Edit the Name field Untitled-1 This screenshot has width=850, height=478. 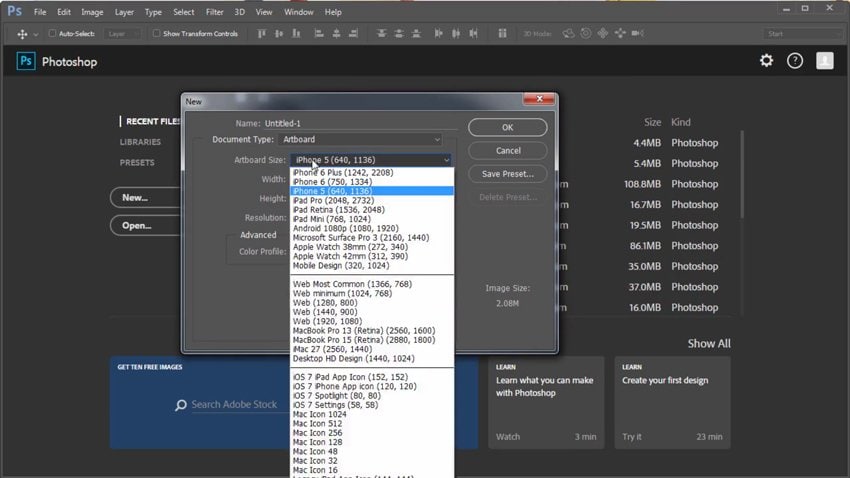(x=360, y=124)
